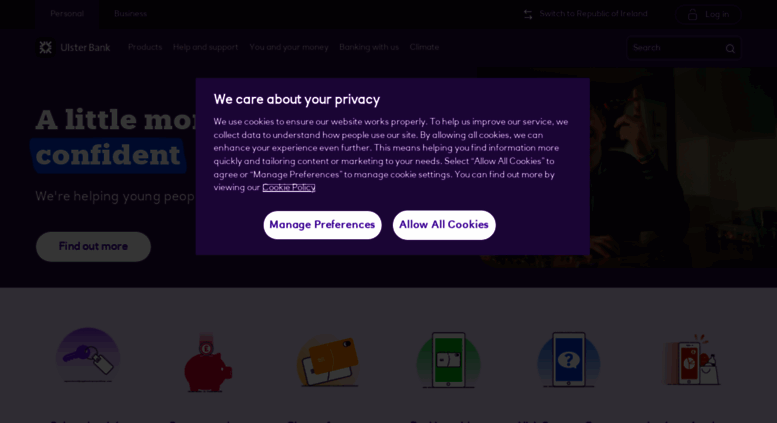Click the Ulster Bank logo icon
The width and height of the screenshot is (777, 423).
(46, 48)
